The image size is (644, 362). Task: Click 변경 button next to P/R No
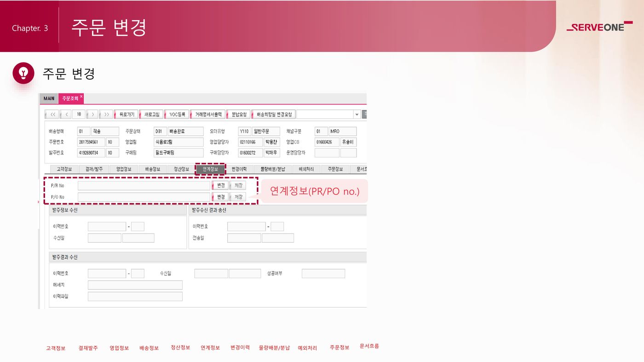pos(221,185)
